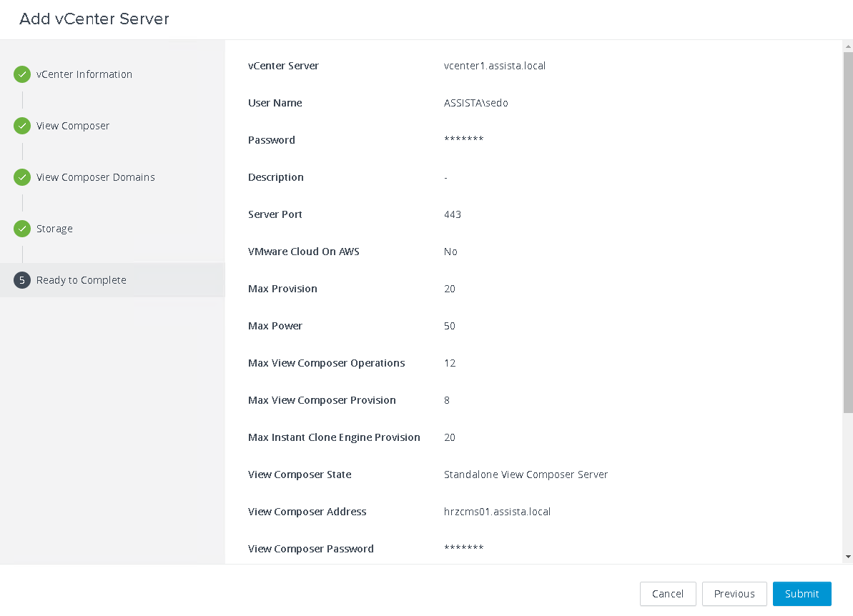Click the green checkmark beside vCenter Information
This screenshot has height=616, width=853.
(21, 74)
